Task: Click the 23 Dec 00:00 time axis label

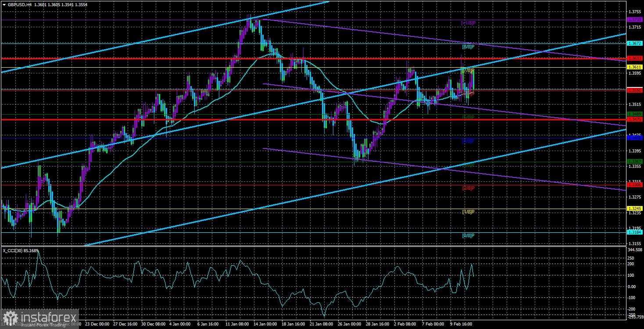Action: click(97, 324)
